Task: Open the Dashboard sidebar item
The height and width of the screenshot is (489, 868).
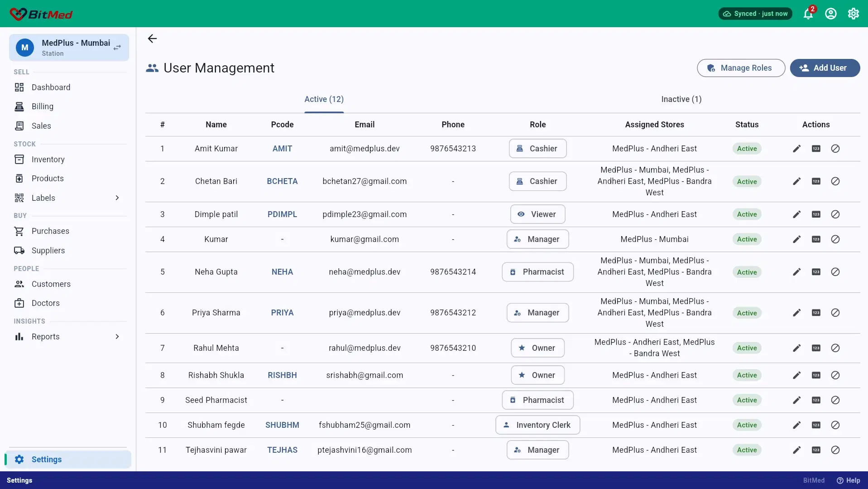Action: 69,87
